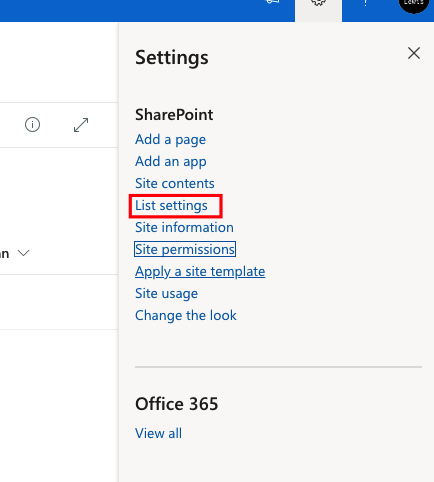Close the Settings panel
The height and width of the screenshot is (482, 434).
414,53
